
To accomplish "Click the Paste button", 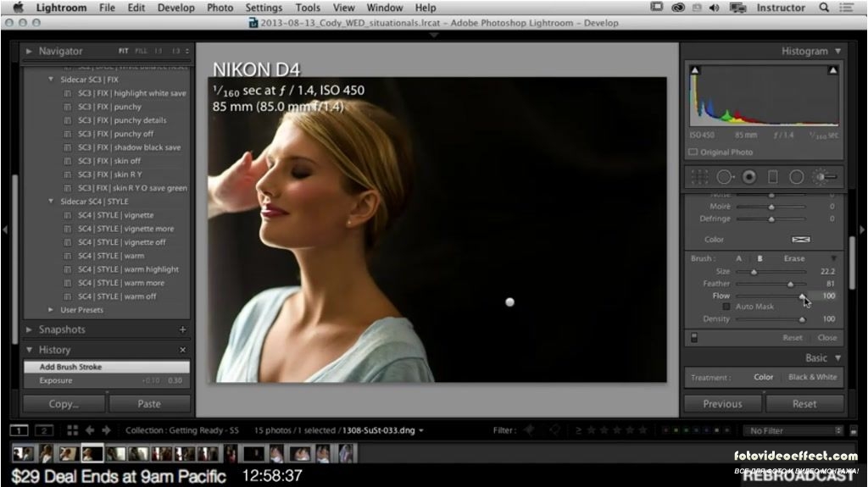I will (x=149, y=404).
